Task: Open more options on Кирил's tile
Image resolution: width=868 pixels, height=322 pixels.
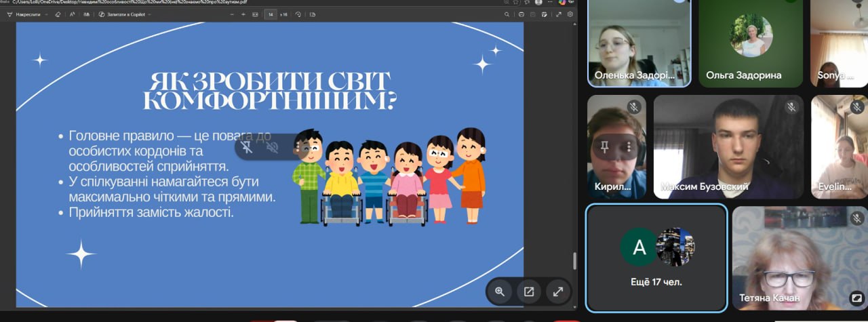Action: 629,147
